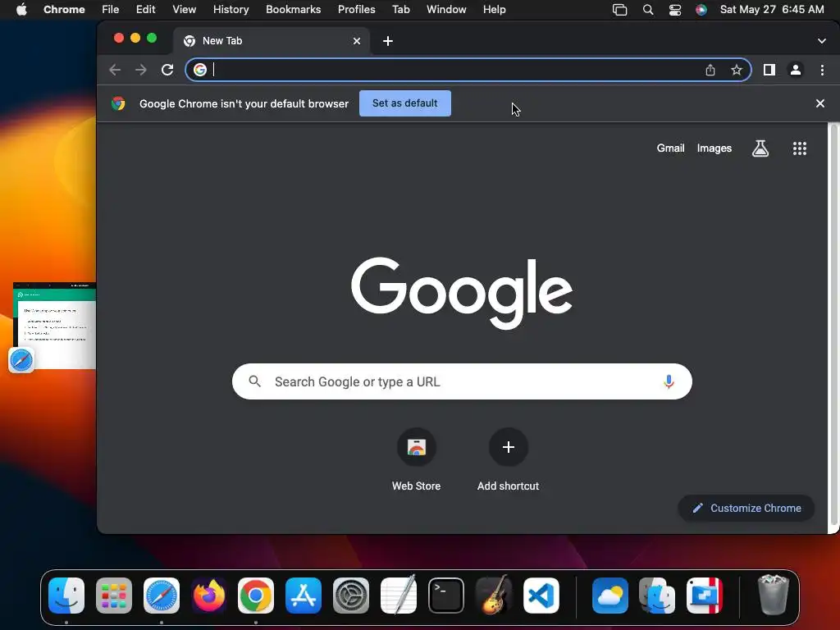Open Launchpad from the Dock
Image resolution: width=840 pixels, height=630 pixels.
[x=114, y=596]
